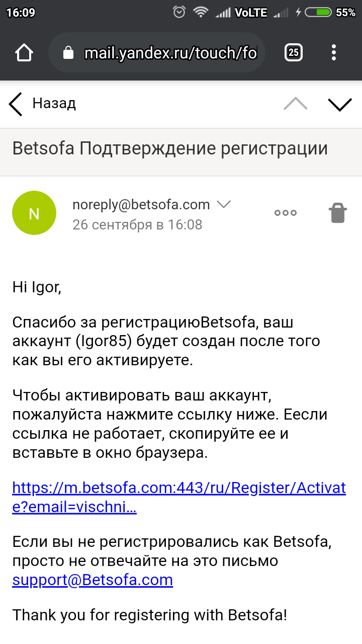The image size is (362, 644).
Task: Tap the lock icon in address bar
Action: (69, 53)
